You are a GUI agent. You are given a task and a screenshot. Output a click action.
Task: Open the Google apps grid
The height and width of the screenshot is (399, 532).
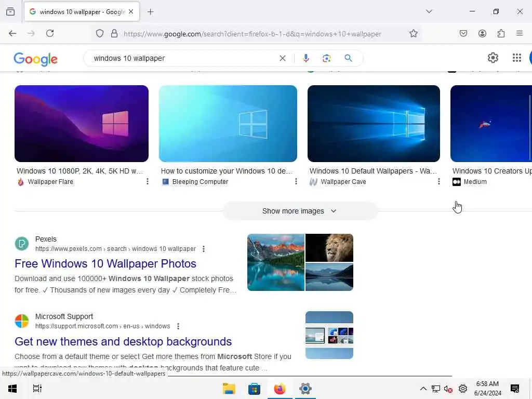click(x=517, y=58)
